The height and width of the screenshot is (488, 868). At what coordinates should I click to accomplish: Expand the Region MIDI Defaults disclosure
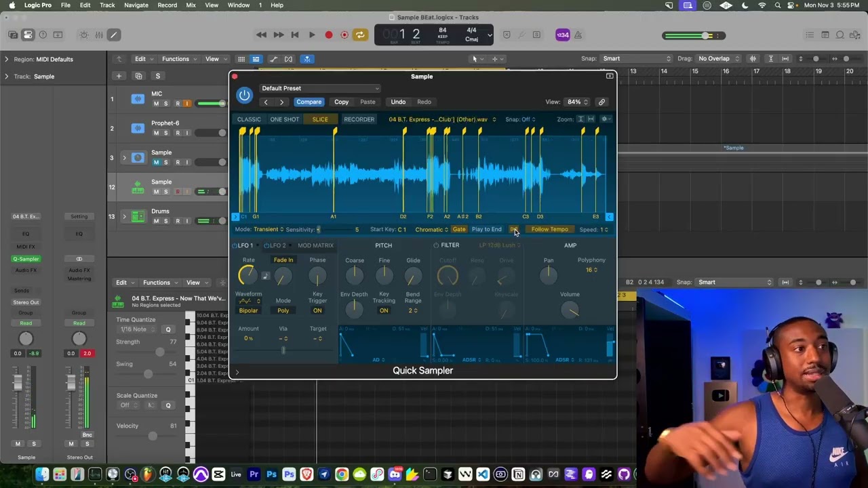pyautogui.click(x=7, y=59)
